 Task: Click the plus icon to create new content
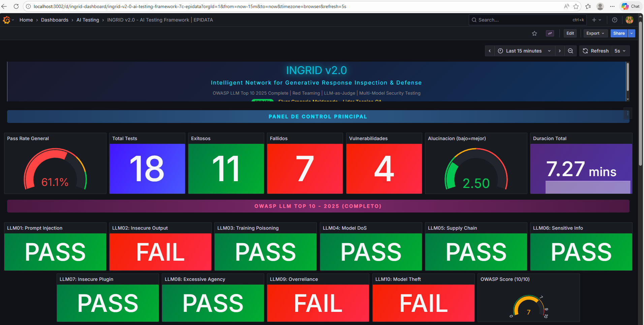click(593, 20)
